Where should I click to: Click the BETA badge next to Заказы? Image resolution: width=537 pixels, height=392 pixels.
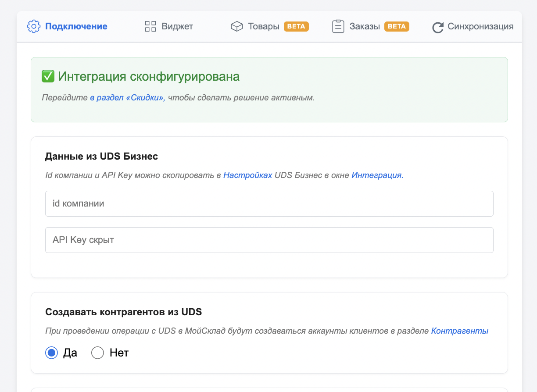(397, 26)
